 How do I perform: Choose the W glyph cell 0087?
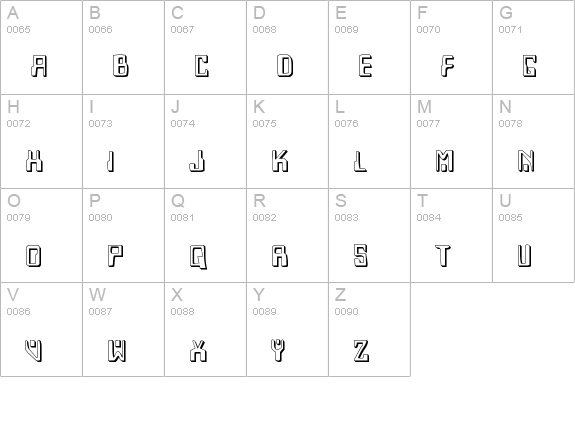point(124,329)
